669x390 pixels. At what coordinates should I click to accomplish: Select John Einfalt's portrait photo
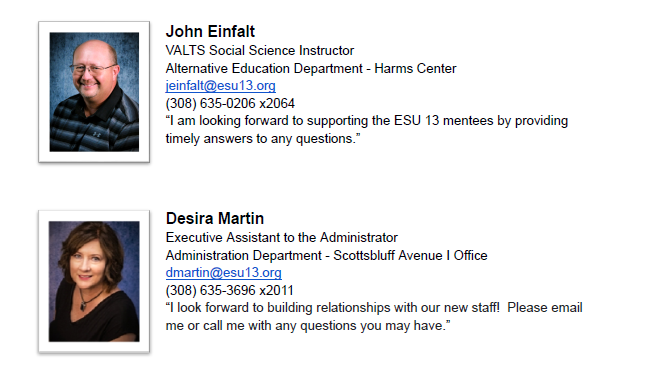[x=94, y=92]
